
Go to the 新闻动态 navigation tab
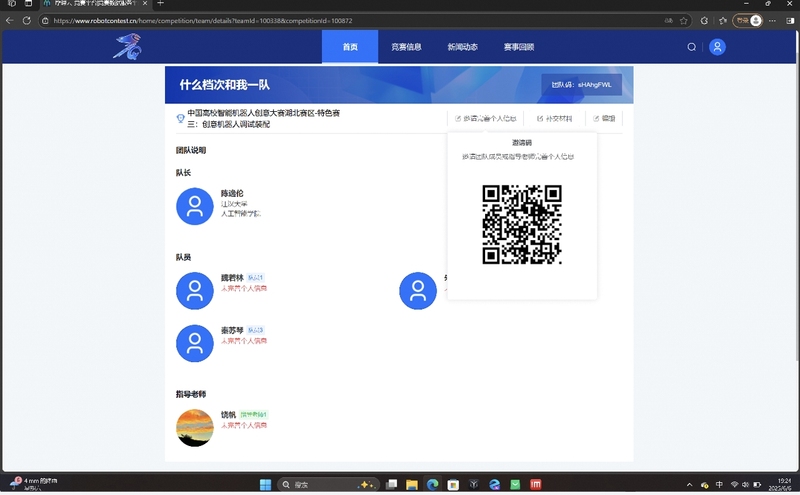pos(462,47)
